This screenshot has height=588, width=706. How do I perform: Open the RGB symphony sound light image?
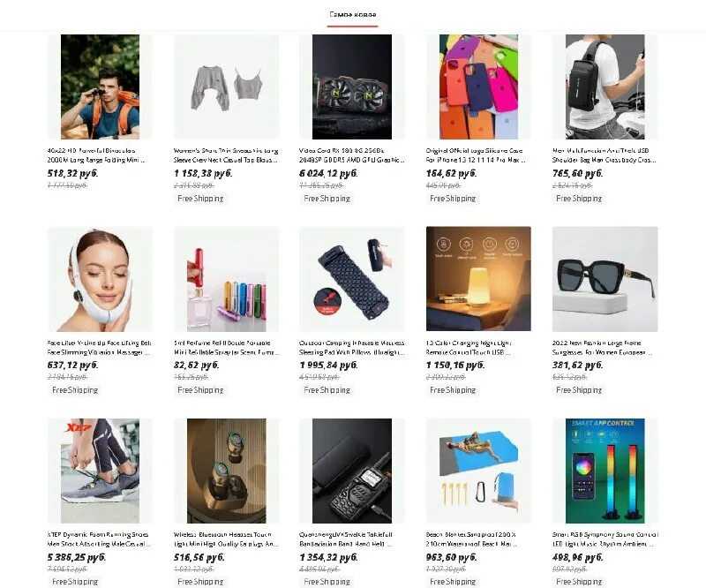click(x=605, y=471)
